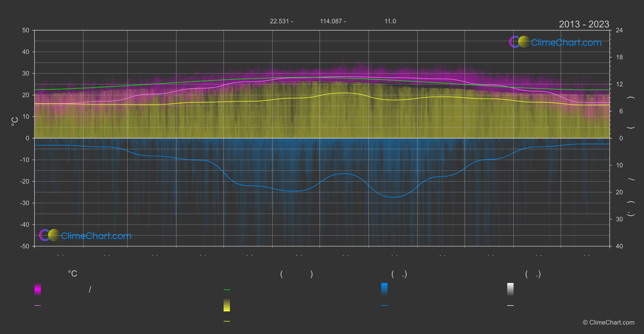Click the © ClimeChart.com copyright text
The width and height of the screenshot is (644, 334).
click(608, 322)
